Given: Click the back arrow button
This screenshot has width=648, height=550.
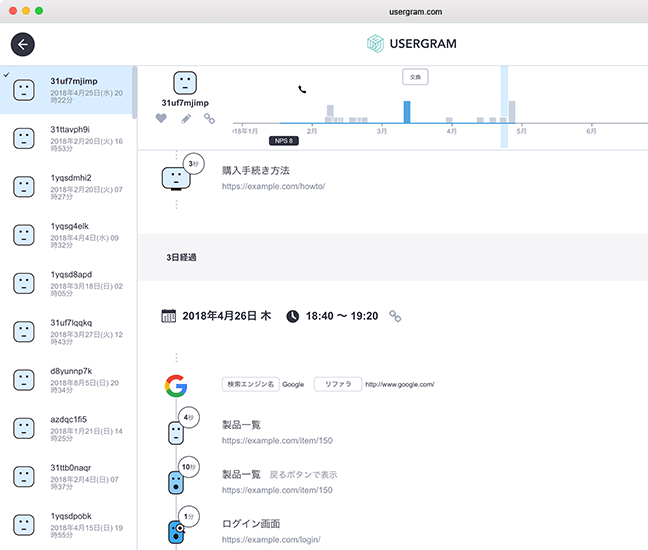Looking at the screenshot, I should tap(23, 44).
